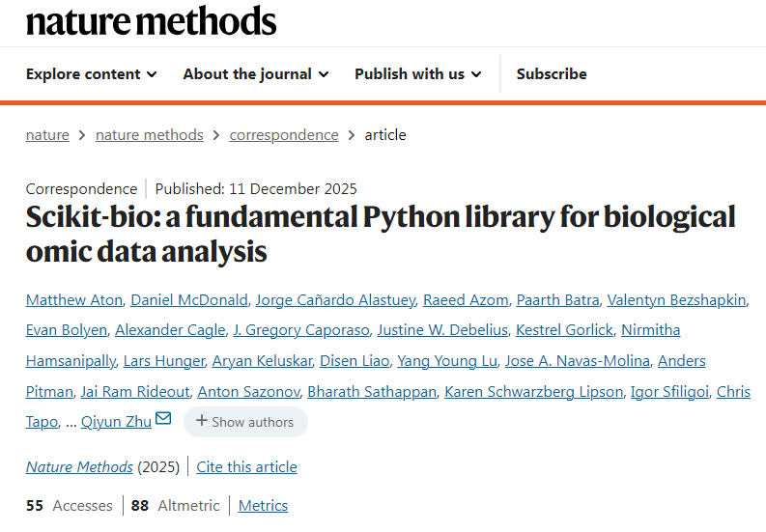Click Subscribe in the navigation bar
This screenshot has height=532, width=766.
click(552, 73)
